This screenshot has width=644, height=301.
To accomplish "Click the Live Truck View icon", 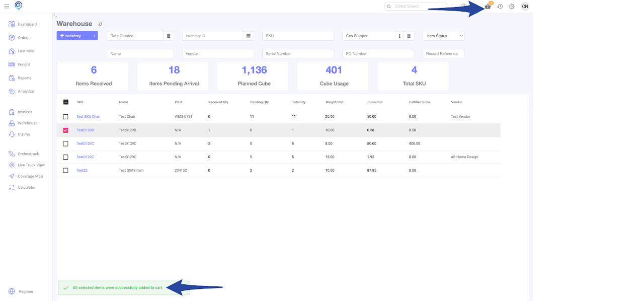I will [12, 165].
